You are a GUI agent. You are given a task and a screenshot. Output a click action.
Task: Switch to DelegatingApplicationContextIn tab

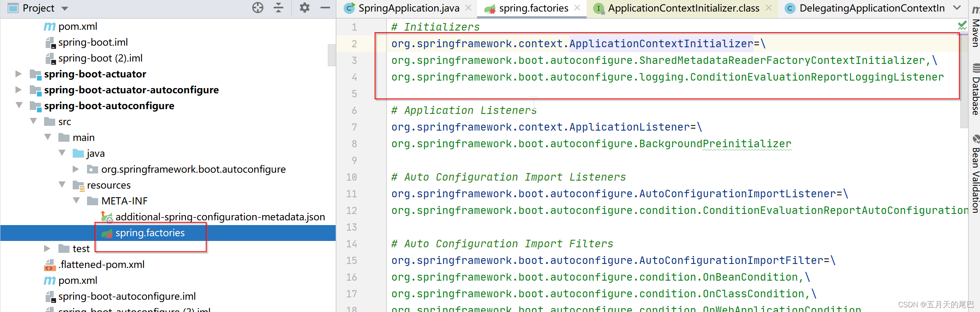click(872, 8)
